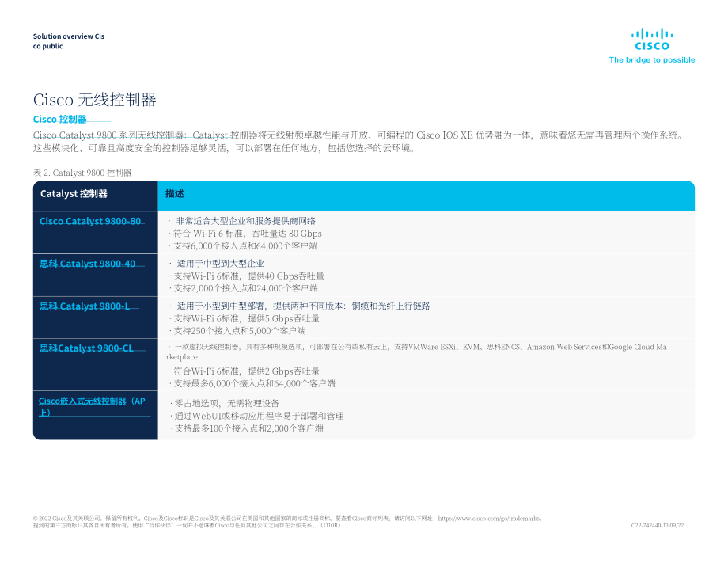Open the 思科 Catalyst 9800-40 link
Image resolution: width=728 pixels, height=563 pixels.
87,264
